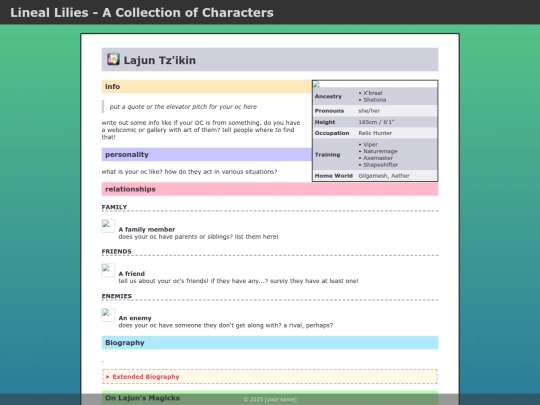Click the character avatar icon beside Lajun Tz'ikin
This screenshot has width=540, height=405.
113,59
